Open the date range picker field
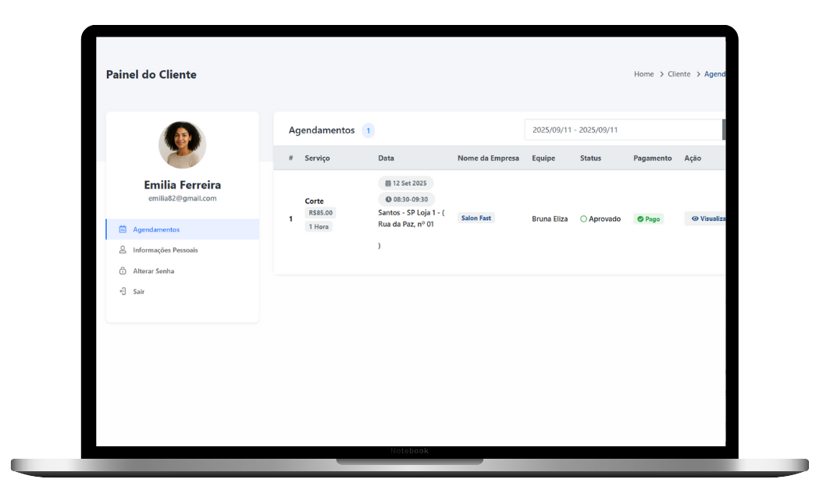This screenshot has width=823, height=504. coord(623,130)
